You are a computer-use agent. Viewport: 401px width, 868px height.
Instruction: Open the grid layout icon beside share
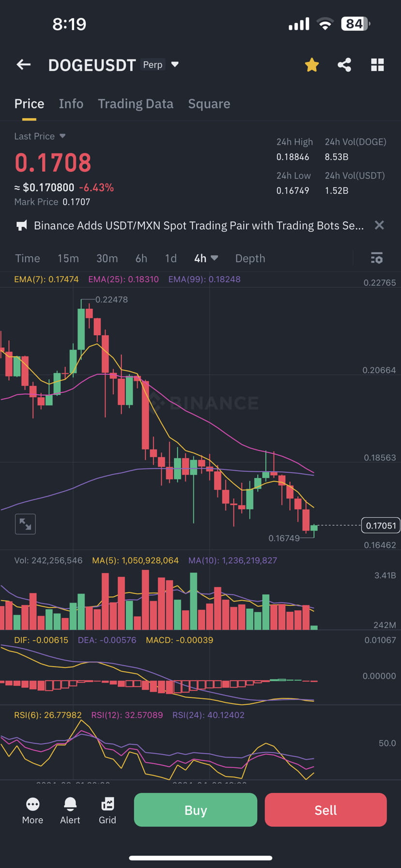pos(377,64)
